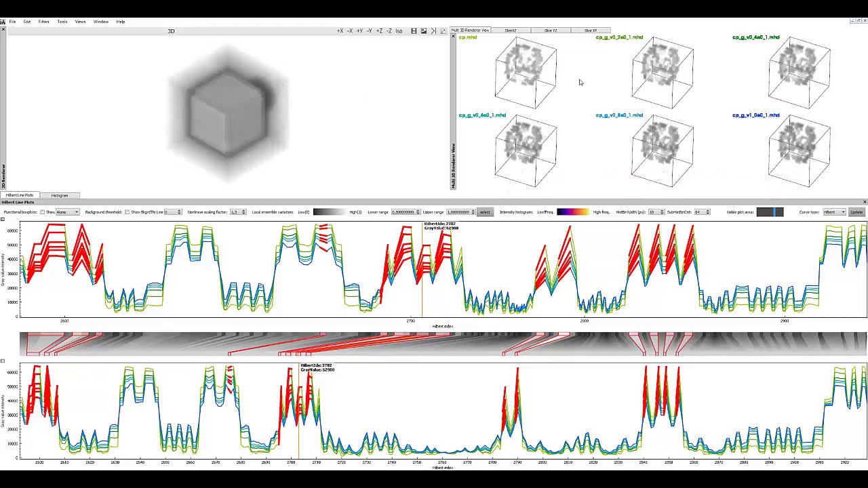Select the cp_g_v1_0e0_1.mhd volume thumbnail
Viewport: 868px width, 488px height.
click(x=800, y=151)
